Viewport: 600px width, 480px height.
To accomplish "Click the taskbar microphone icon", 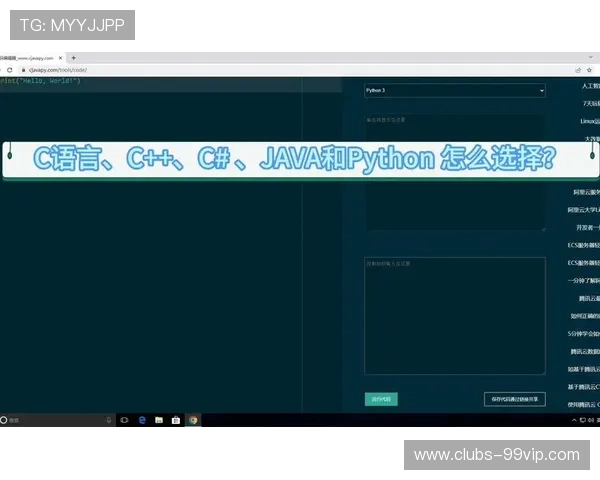I will pyautogui.click(x=109, y=420).
